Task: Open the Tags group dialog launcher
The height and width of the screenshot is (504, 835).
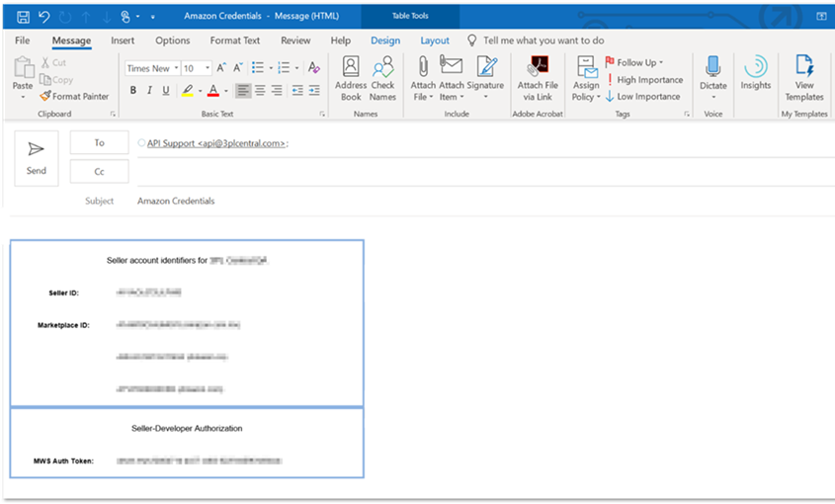Action: pyautogui.click(x=687, y=114)
